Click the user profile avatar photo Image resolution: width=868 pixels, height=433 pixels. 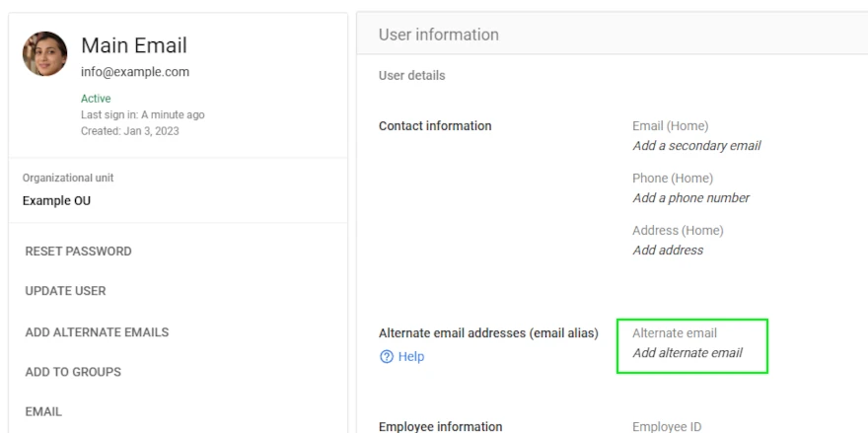tap(45, 53)
